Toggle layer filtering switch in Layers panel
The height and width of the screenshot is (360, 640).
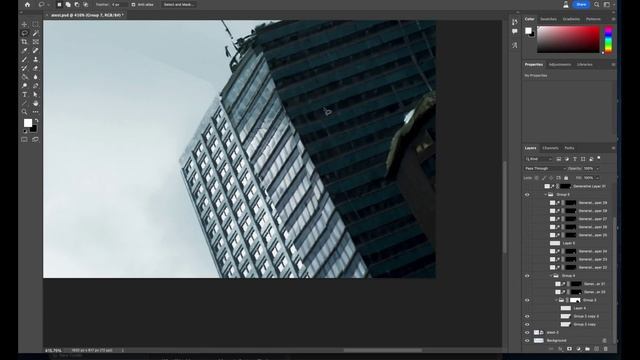(x=599, y=158)
